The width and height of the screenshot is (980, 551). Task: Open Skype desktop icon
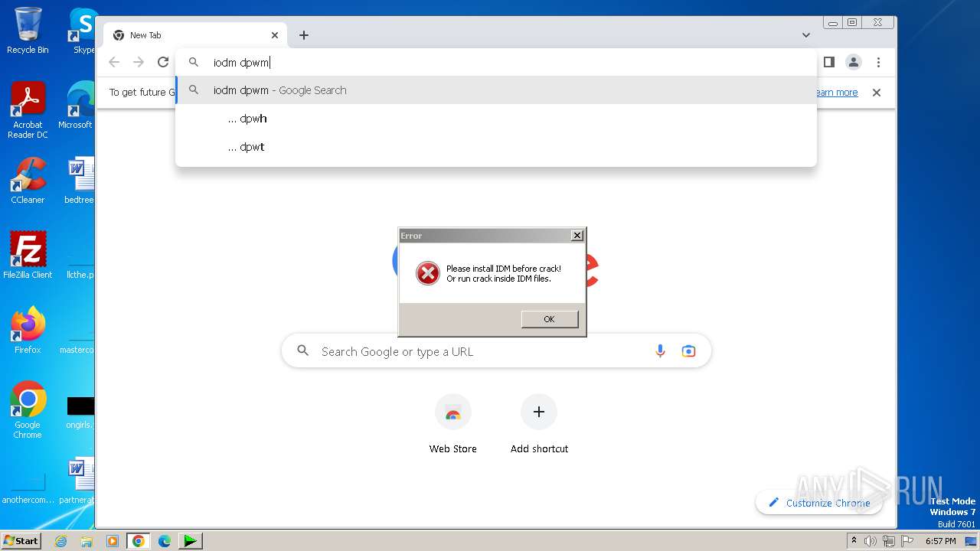(82, 31)
